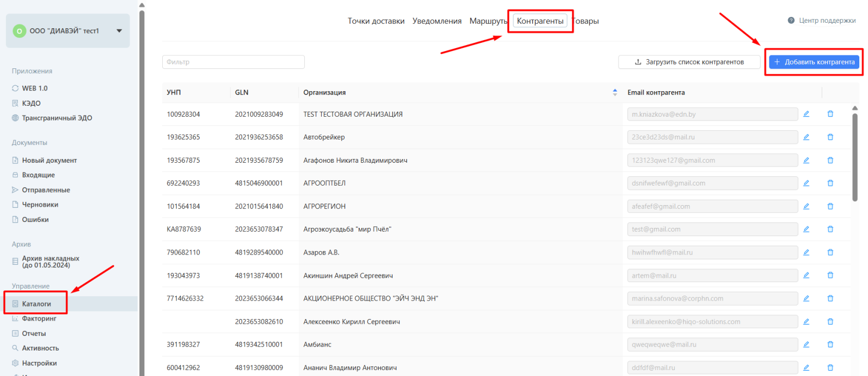Open the Уведомления tab
Viewport: 868px width, 376px height.
tap(437, 21)
